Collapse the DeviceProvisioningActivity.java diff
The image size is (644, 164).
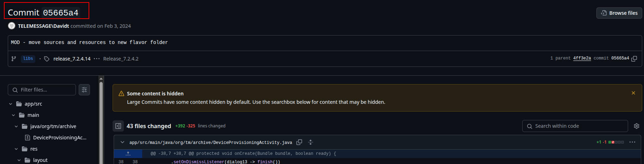pos(122,142)
